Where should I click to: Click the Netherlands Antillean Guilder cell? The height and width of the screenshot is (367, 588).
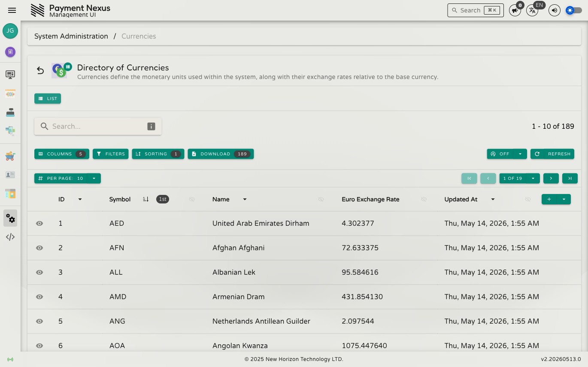point(261,321)
